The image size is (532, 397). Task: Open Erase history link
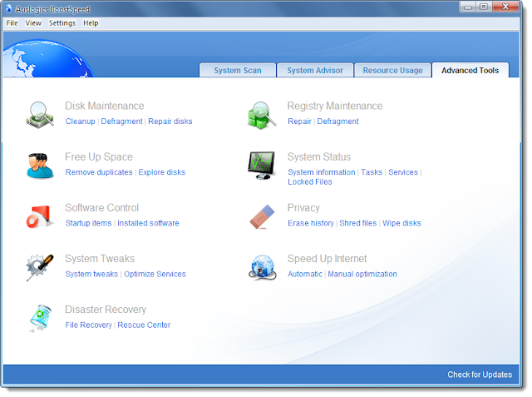pyautogui.click(x=311, y=223)
